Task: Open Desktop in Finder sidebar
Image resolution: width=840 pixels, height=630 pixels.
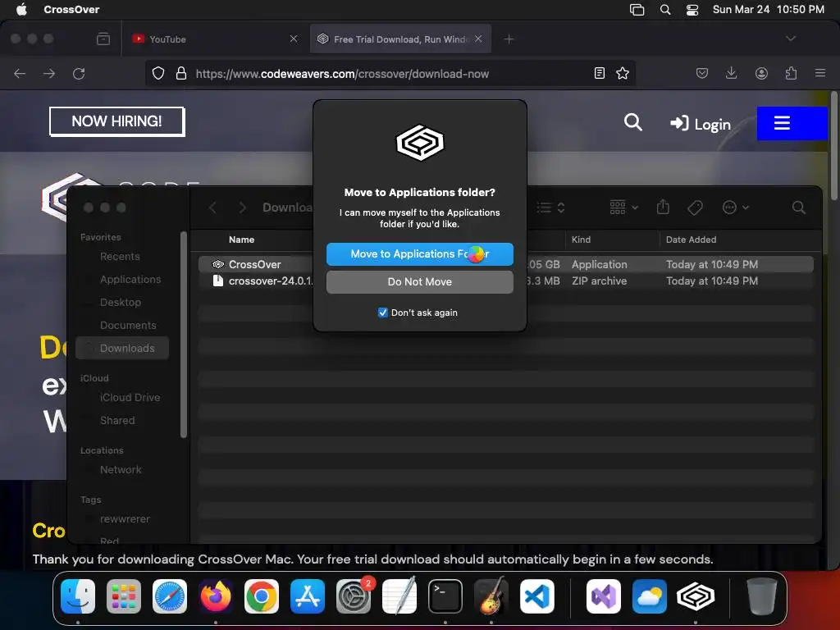Action: tap(121, 302)
